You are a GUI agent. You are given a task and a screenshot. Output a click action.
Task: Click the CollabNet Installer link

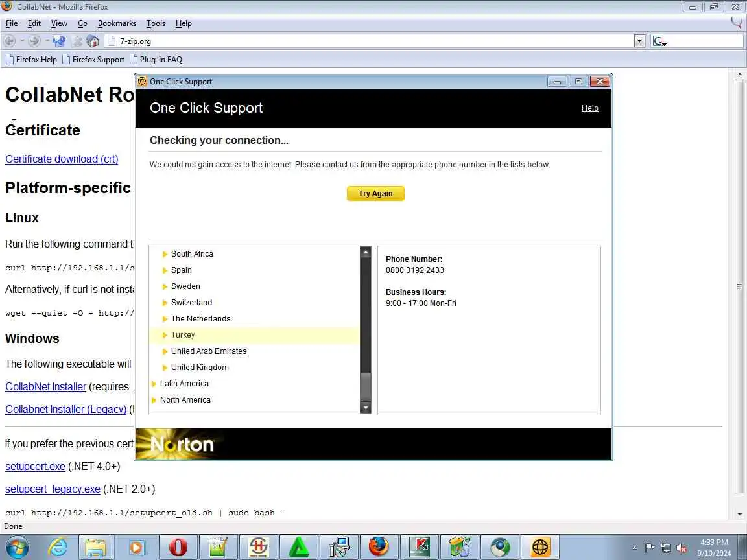tap(46, 387)
